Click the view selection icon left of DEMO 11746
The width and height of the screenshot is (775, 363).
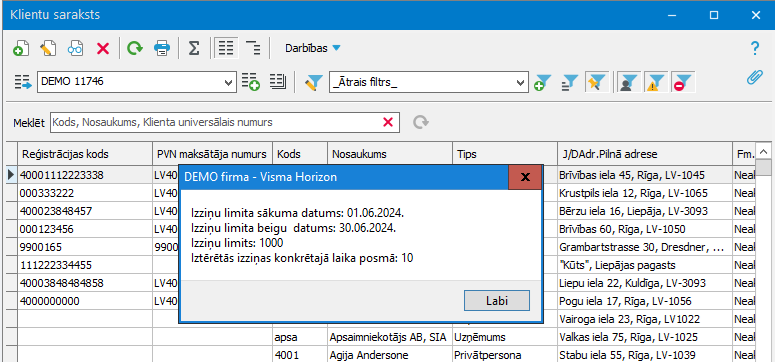[x=22, y=82]
